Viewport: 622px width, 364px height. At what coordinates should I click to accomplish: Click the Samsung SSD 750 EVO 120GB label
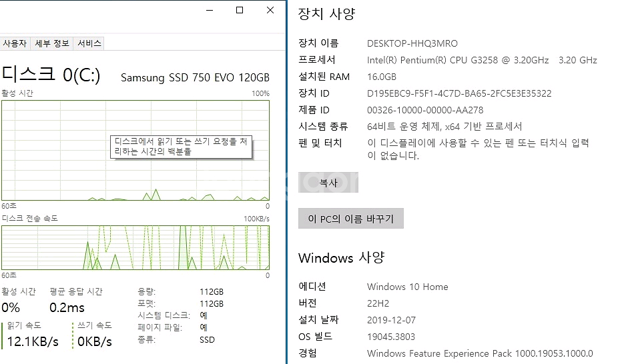pos(195,77)
